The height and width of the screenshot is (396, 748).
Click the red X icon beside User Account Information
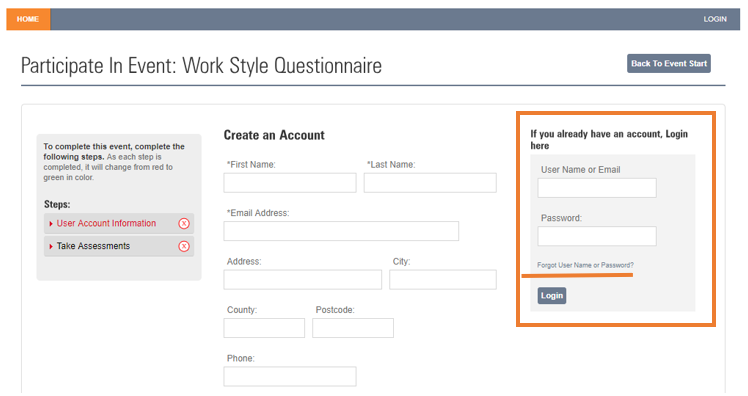coord(184,223)
